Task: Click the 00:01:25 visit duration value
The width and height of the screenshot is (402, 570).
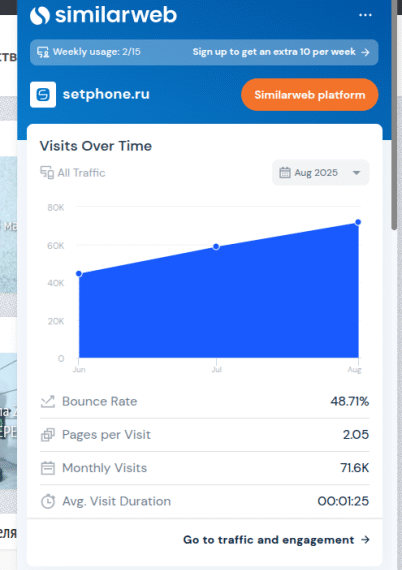Action: (343, 501)
